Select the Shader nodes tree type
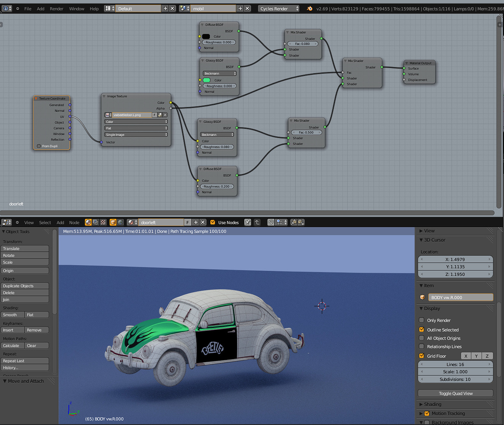 pyautogui.click(x=88, y=222)
